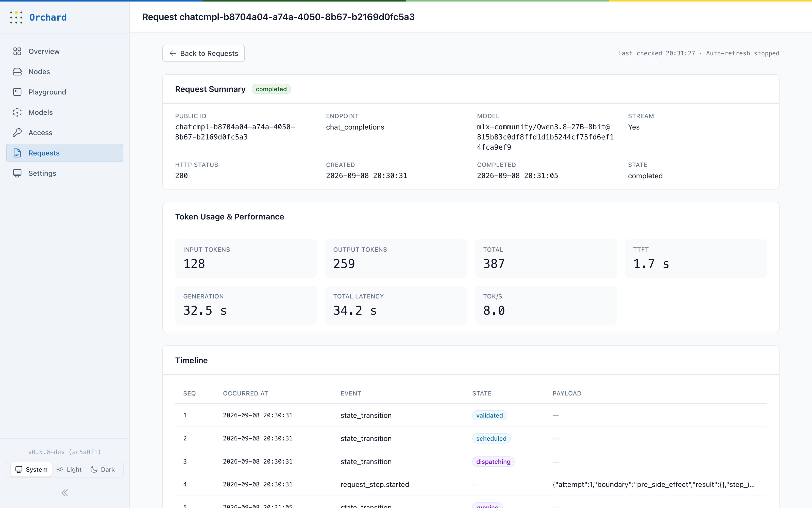The height and width of the screenshot is (508, 812).
Task: Click the TTFT value 1.7 s
Action: (651, 264)
